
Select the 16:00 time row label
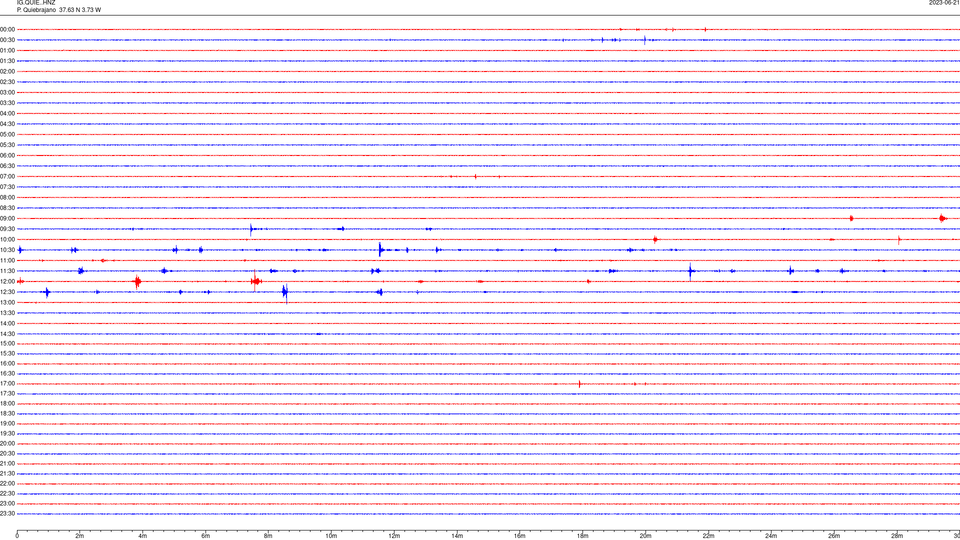click(x=7, y=364)
